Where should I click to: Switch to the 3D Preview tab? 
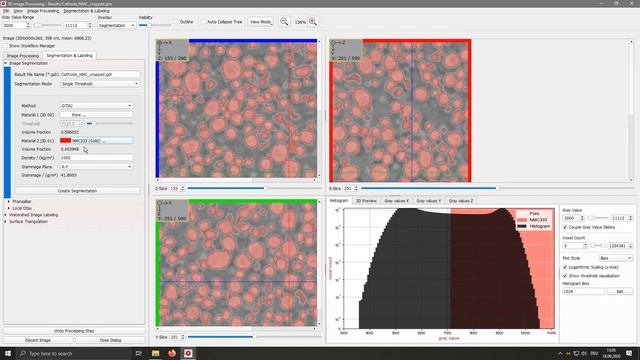click(366, 201)
